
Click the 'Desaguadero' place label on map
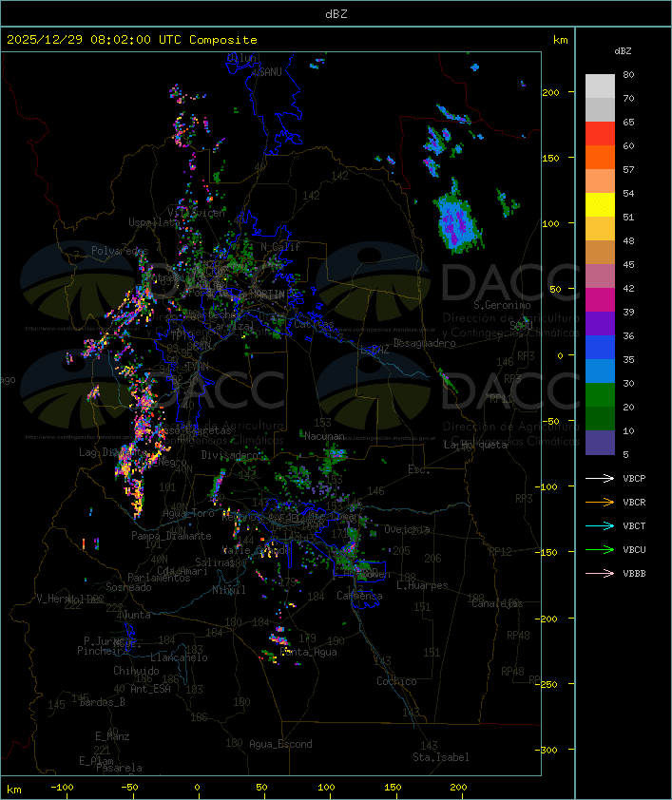pyautogui.click(x=424, y=343)
